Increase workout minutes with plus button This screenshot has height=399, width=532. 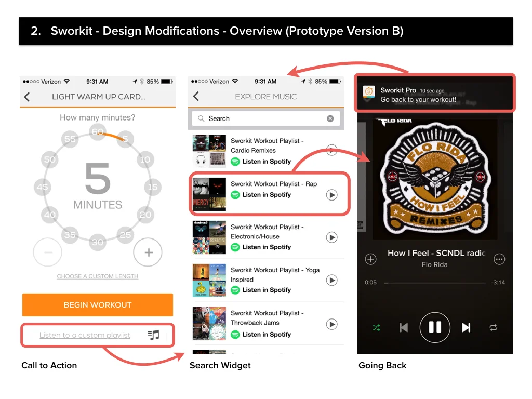click(x=148, y=252)
